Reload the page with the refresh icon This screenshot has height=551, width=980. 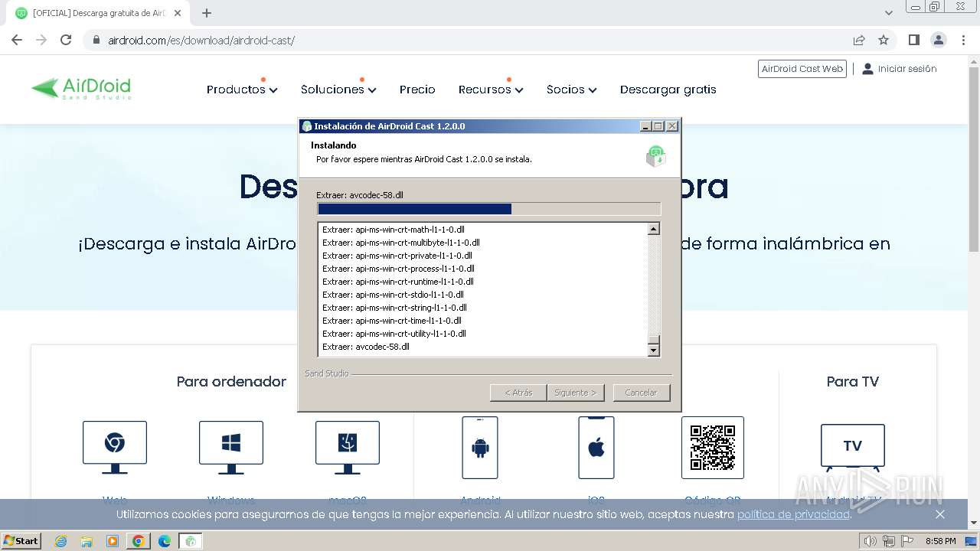[x=66, y=40]
